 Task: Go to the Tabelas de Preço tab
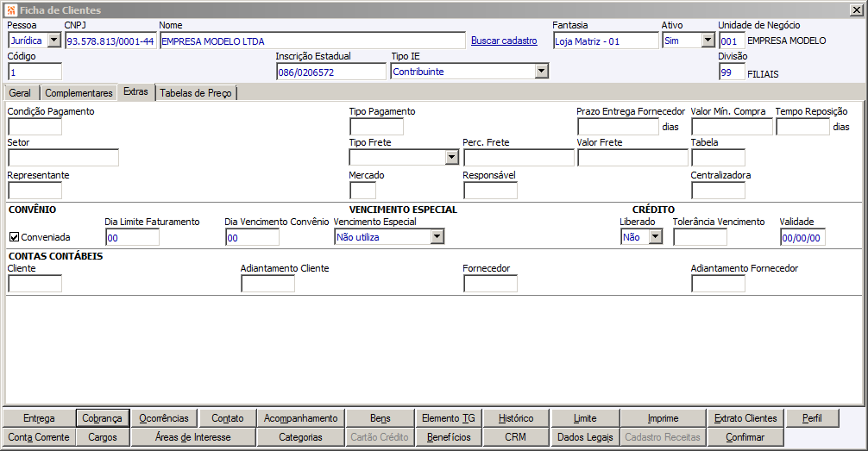(196, 93)
